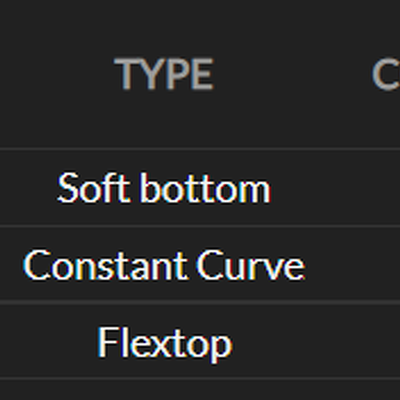Click the word bottom in Soft bottom
The image size is (400, 400).
tap(205, 188)
